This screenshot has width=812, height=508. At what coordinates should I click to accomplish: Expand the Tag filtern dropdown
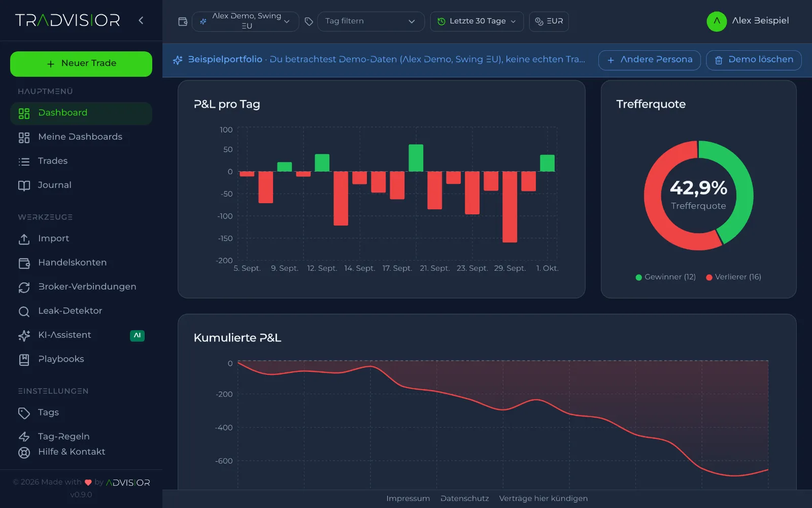click(x=370, y=21)
